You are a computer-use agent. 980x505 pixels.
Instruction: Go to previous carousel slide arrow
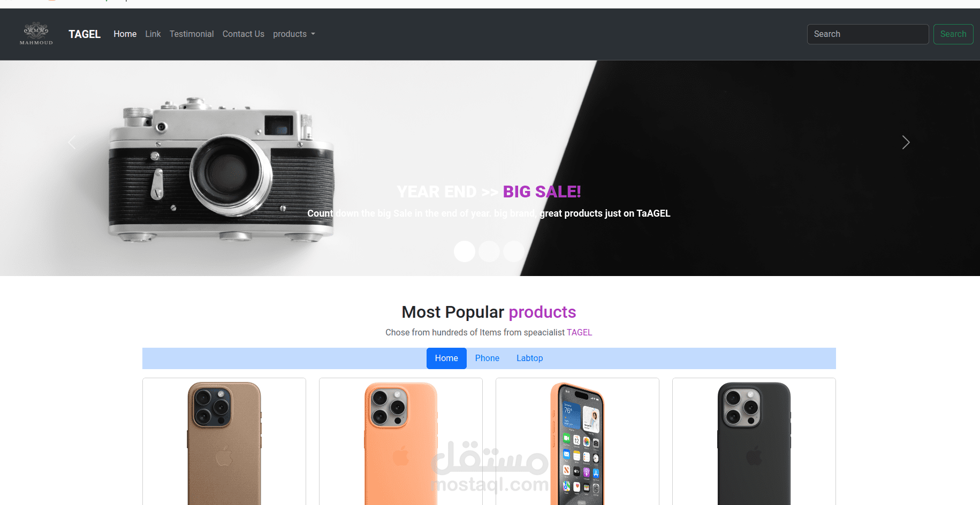point(72,142)
